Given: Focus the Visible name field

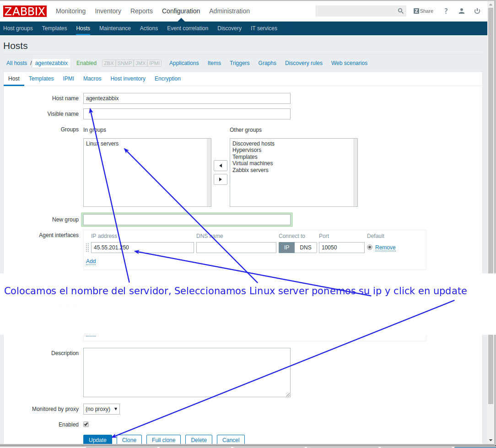Looking at the screenshot, I should (x=187, y=114).
